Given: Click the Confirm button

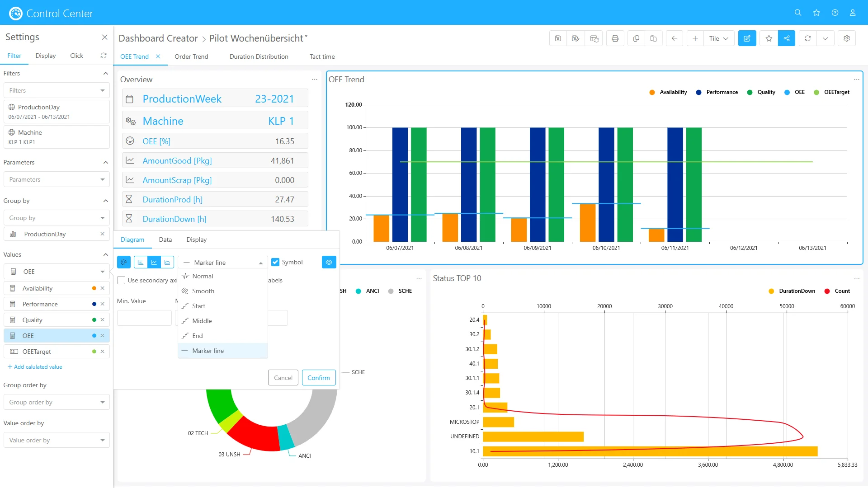Looking at the screenshot, I should point(318,378).
